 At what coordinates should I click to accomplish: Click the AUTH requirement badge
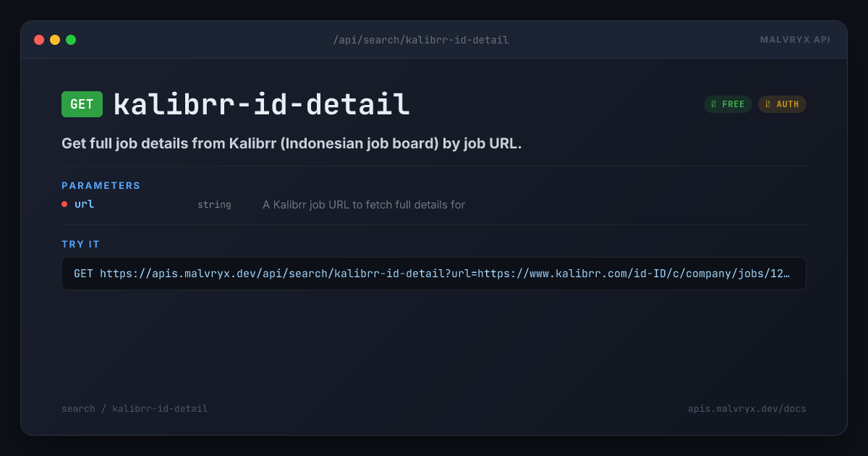tap(782, 104)
